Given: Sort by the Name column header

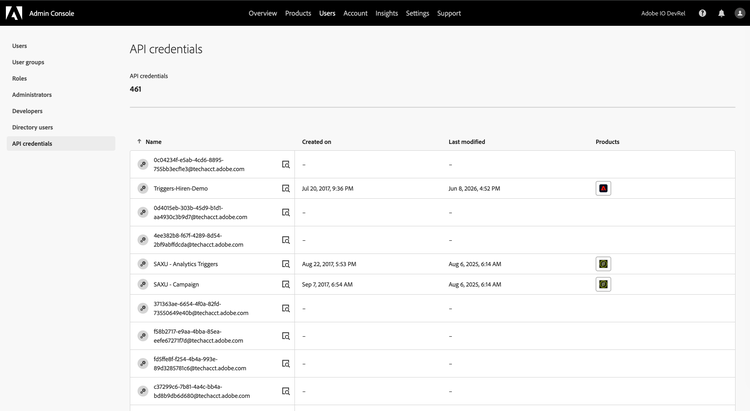Looking at the screenshot, I should pyautogui.click(x=154, y=142).
